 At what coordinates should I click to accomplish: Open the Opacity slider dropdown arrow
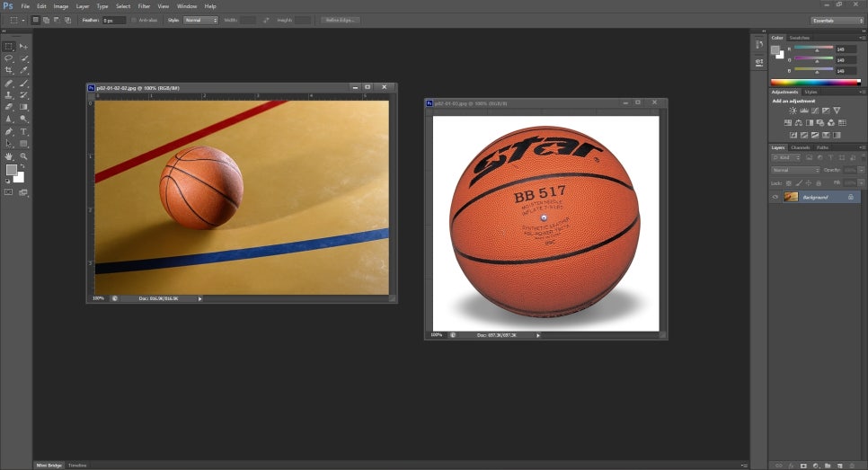(x=861, y=170)
